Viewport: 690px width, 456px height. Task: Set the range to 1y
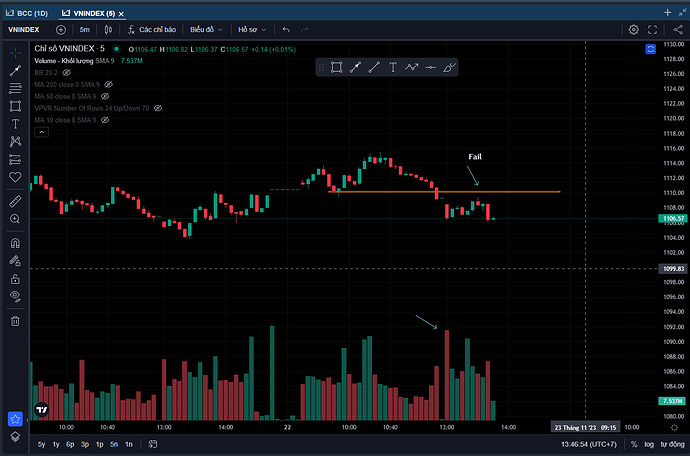56,444
